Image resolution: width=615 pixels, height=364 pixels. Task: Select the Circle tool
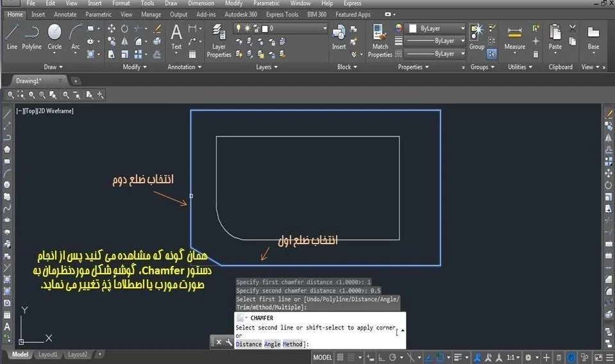55,37
